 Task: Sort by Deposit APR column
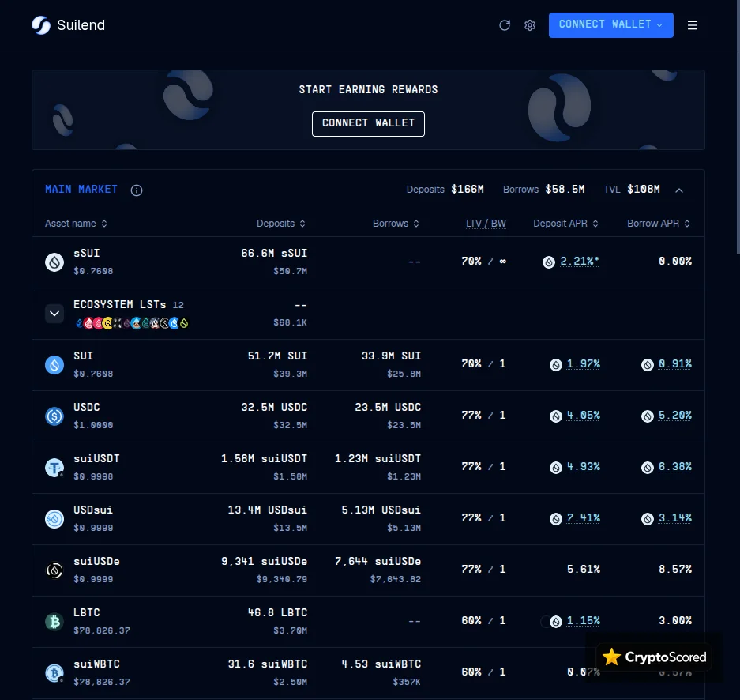[565, 224]
